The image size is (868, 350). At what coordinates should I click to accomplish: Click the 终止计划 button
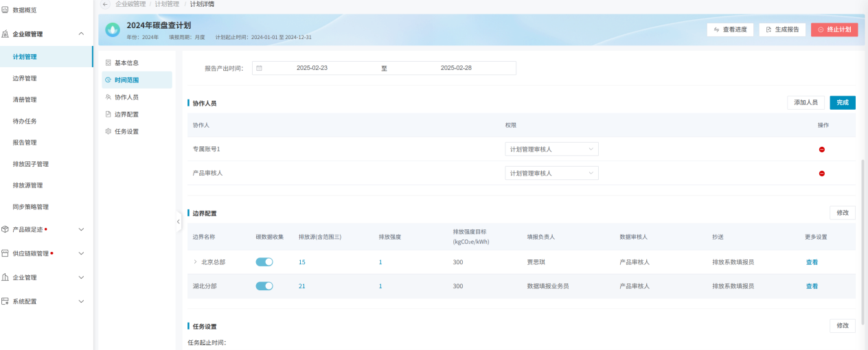[834, 30]
